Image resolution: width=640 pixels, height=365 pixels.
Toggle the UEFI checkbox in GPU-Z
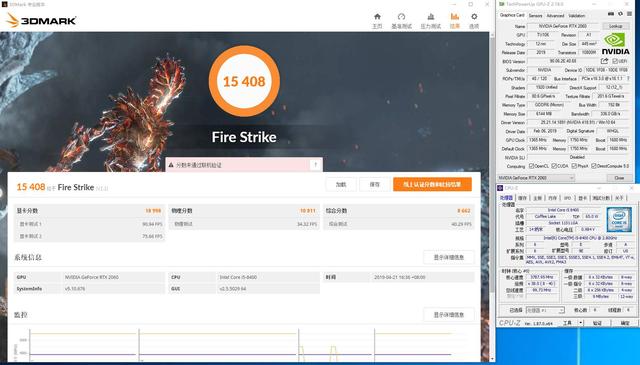[x=615, y=61]
